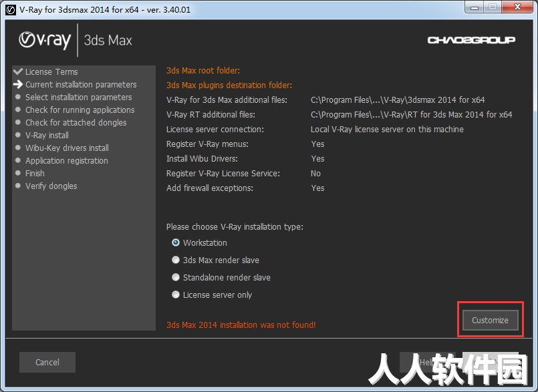Click 'V-Ray RT additional files:' label
This screenshot has width=538, height=392.
tap(211, 115)
